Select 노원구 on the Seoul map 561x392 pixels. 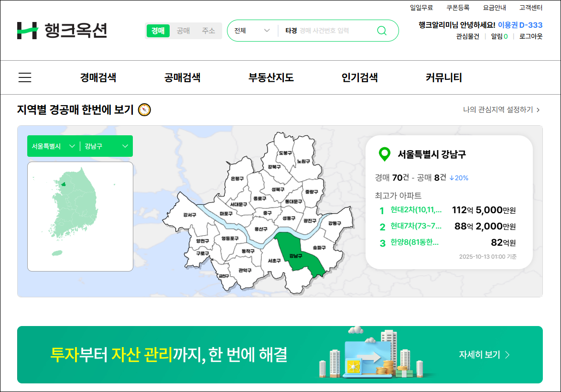click(303, 161)
